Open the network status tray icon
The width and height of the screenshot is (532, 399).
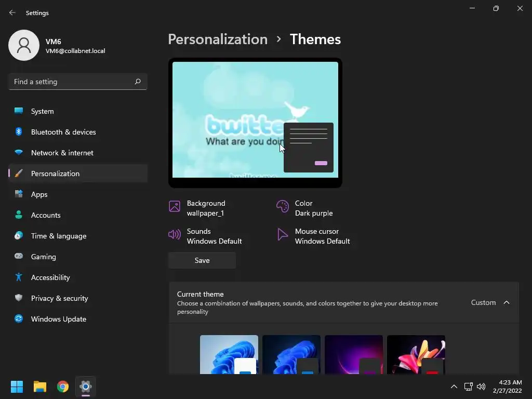click(x=469, y=387)
